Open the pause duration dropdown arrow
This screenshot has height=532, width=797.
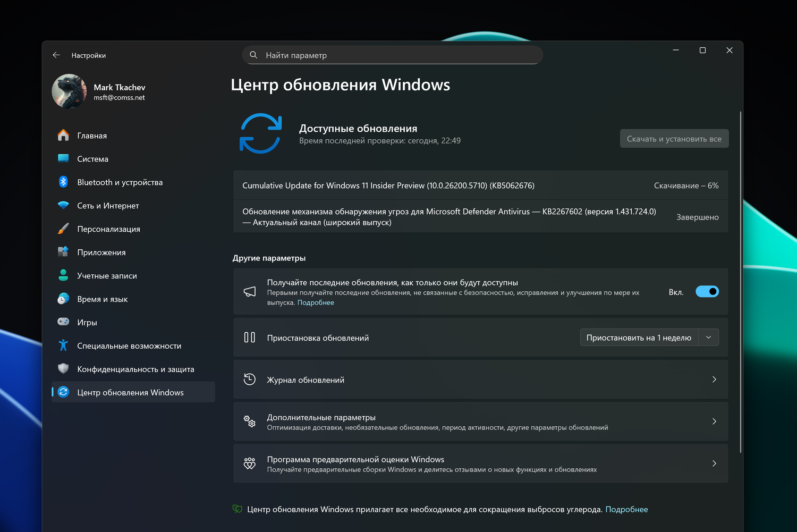coord(708,337)
